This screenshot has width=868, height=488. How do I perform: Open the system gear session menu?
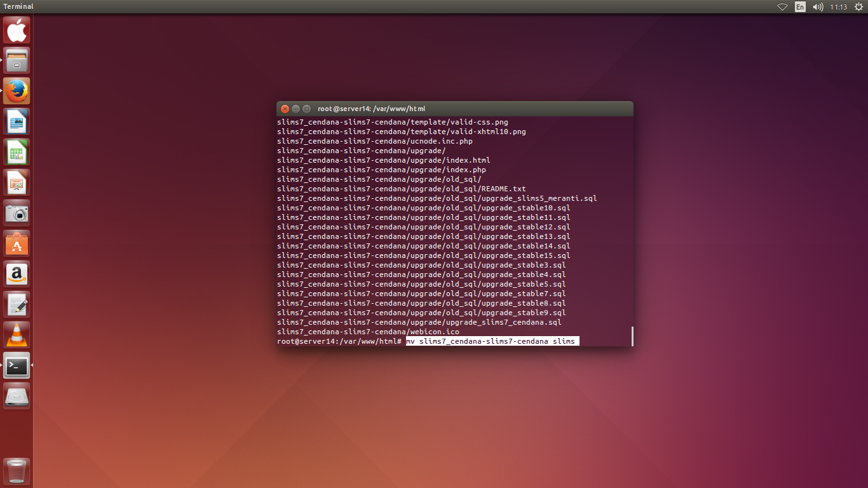point(858,7)
